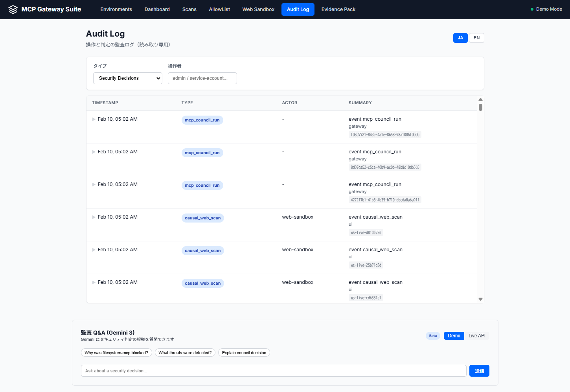Expand the row with ID f08d7721-843e-4a1e-8658-98a1086f0b0b
The image size is (570, 392).
pos(94,119)
